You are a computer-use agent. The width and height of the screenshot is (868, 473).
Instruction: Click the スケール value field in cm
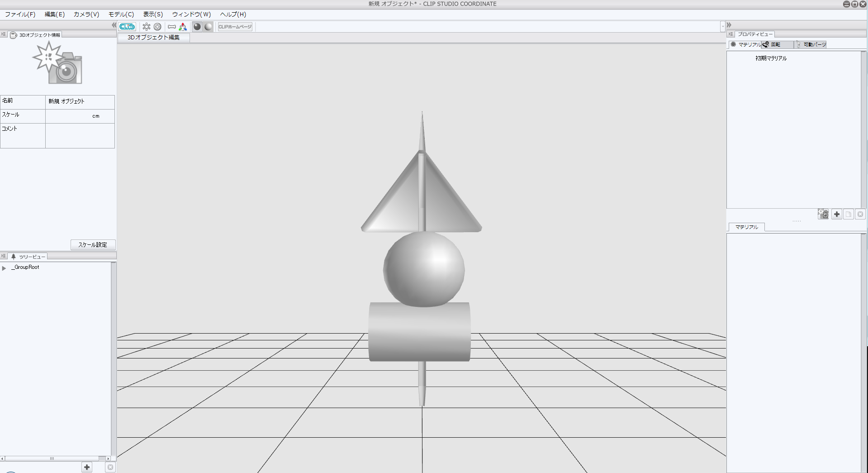[80, 116]
